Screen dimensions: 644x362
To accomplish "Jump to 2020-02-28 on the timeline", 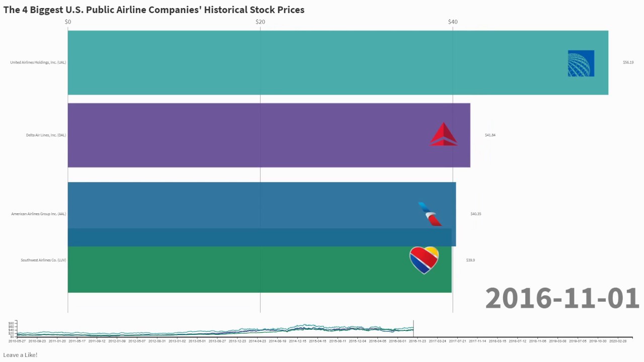I will pyautogui.click(x=618, y=341).
